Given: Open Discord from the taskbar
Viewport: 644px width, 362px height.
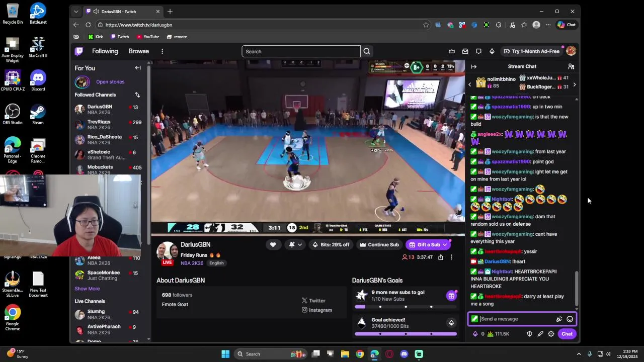Looking at the screenshot, I should [404, 354].
